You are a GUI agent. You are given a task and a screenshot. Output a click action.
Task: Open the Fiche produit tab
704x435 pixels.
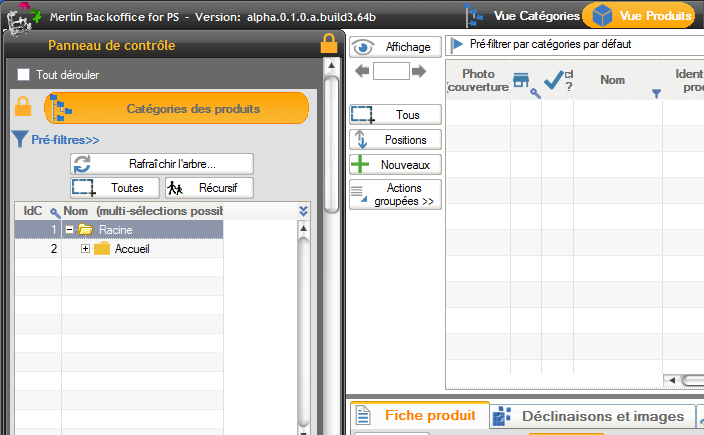(420, 415)
